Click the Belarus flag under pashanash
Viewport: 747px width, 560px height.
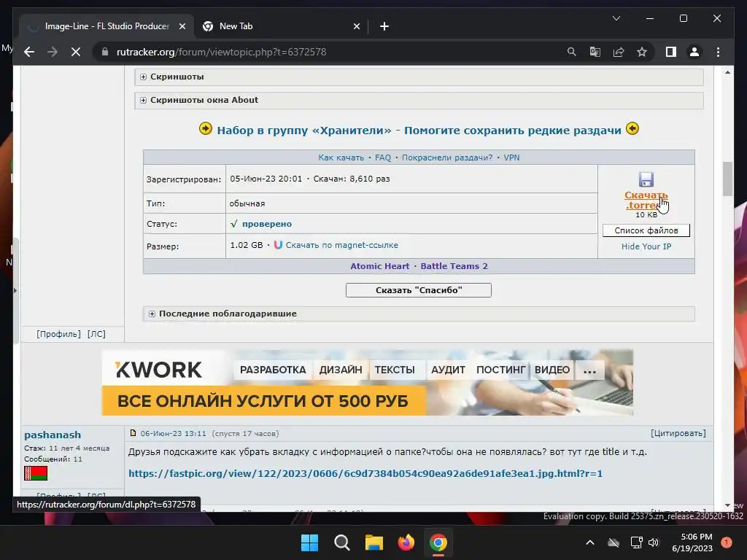(x=36, y=473)
